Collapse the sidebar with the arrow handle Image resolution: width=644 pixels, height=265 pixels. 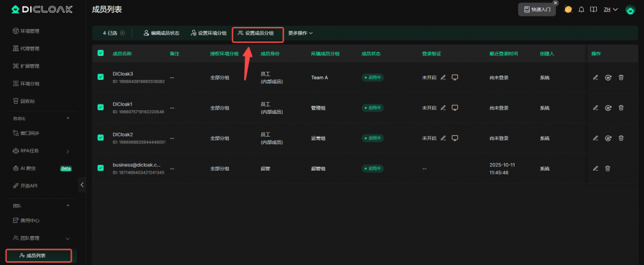82,184
